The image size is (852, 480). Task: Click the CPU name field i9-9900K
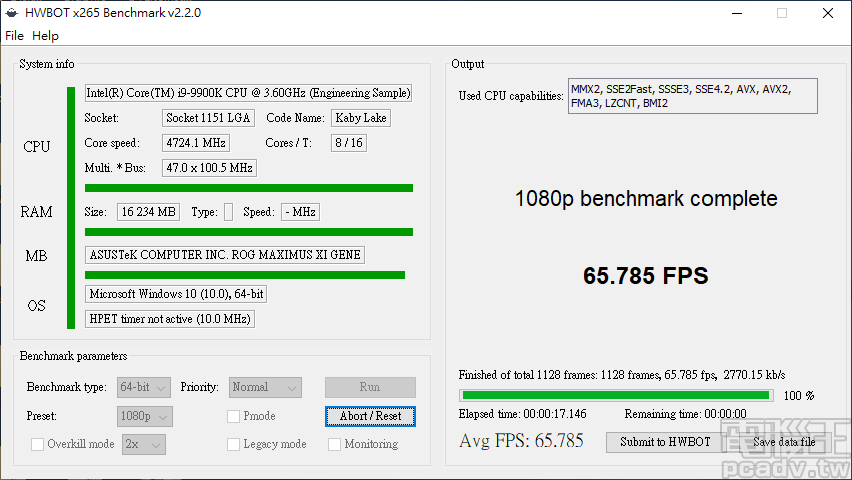click(248, 93)
